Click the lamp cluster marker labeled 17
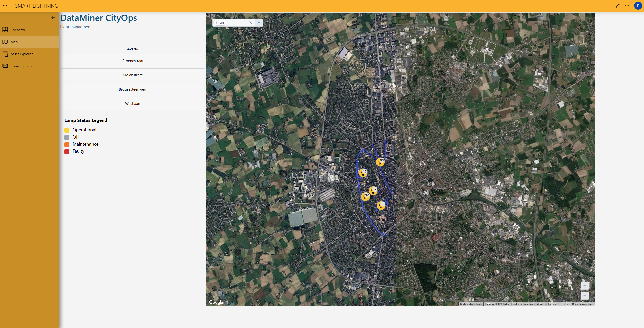This screenshot has width=644, height=328. (x=363, y=173)
